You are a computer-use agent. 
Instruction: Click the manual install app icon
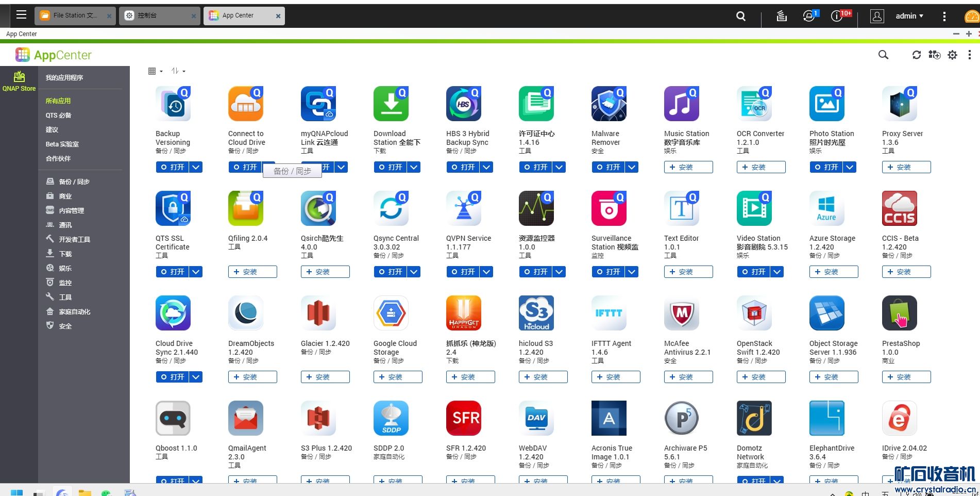point(934,55)
